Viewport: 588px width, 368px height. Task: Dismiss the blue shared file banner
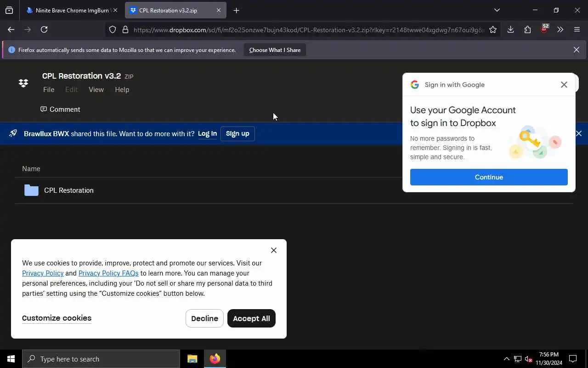click(578, 133)
